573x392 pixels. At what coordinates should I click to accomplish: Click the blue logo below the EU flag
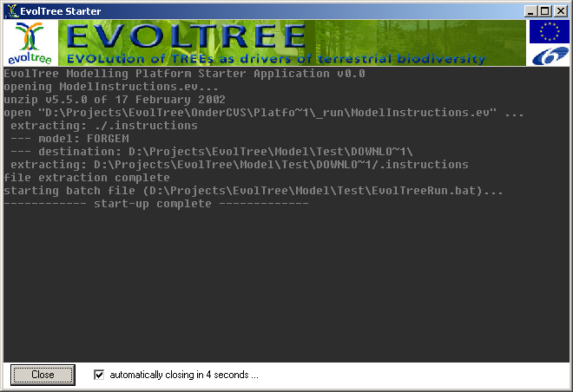pyautogui.click(x=549, y=56)
